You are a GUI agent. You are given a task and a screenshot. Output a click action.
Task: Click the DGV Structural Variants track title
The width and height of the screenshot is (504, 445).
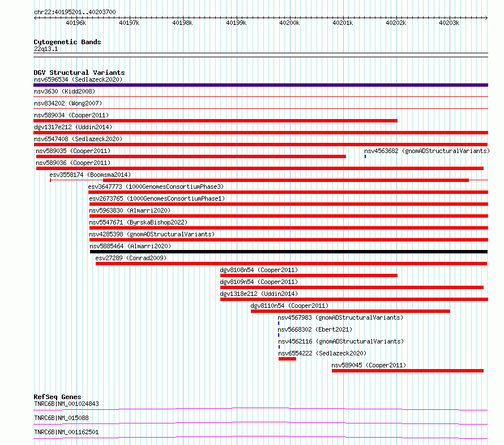(x=79, y=73)
